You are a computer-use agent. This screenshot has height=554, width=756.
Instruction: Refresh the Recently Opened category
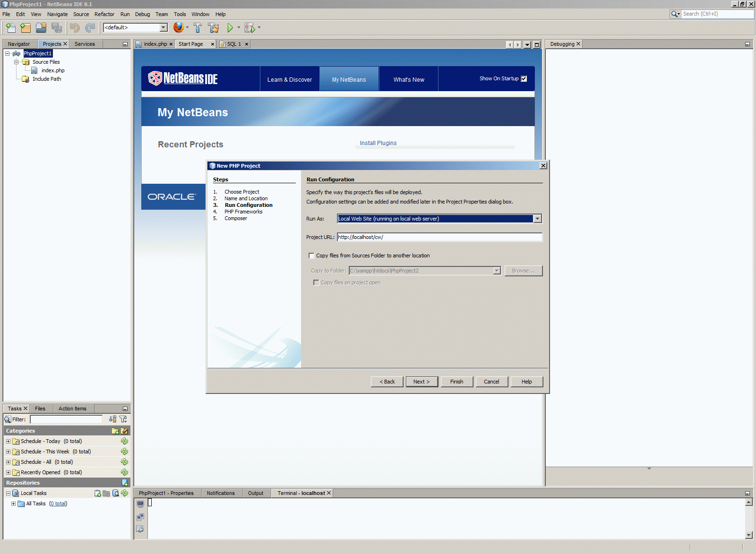[x=124, y=472]
